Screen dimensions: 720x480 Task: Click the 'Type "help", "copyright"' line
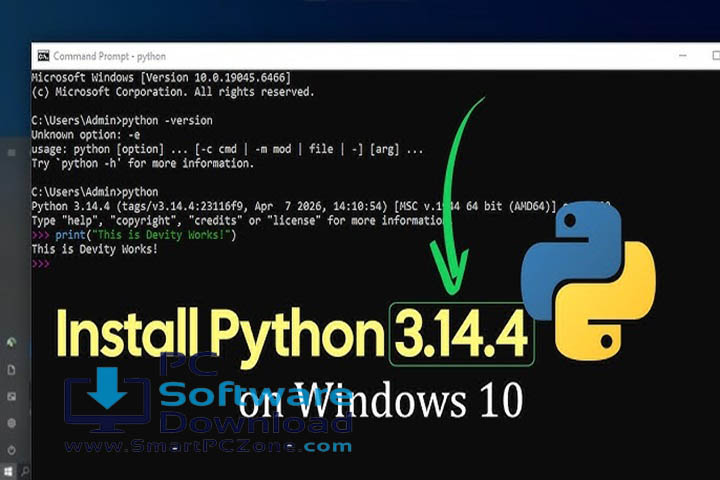(238, 221)
